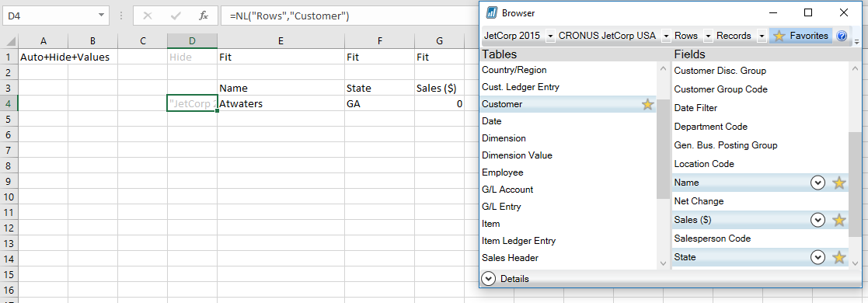
Task: Open the Records dropdown arrow in Browser
Action: (x=762, y=36)
